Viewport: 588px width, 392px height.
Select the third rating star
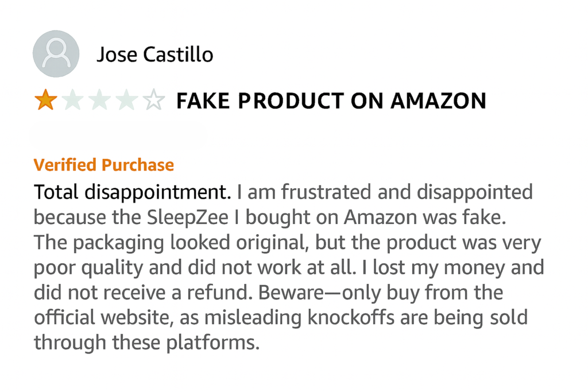pos(99,100)
